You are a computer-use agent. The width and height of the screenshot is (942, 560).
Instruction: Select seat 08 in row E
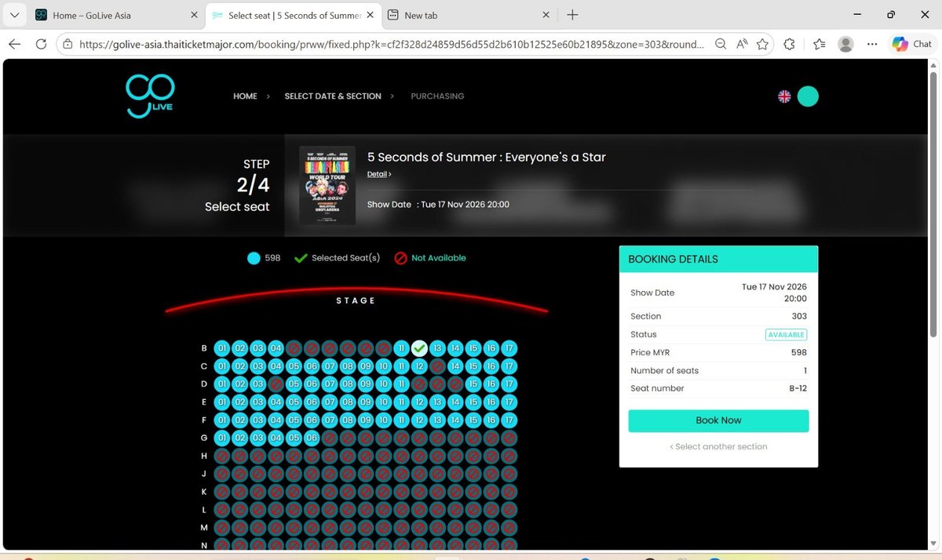347,402
